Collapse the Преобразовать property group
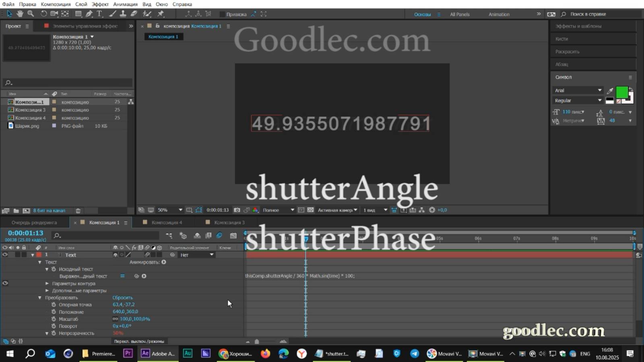 pyautogui.click(x=39, y=298)
